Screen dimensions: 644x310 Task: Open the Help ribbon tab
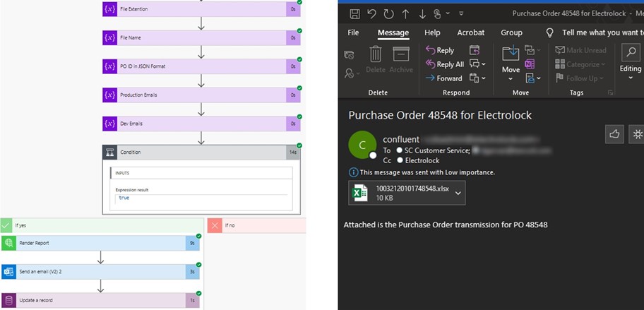pyautogui.click(x=432, y=32)
